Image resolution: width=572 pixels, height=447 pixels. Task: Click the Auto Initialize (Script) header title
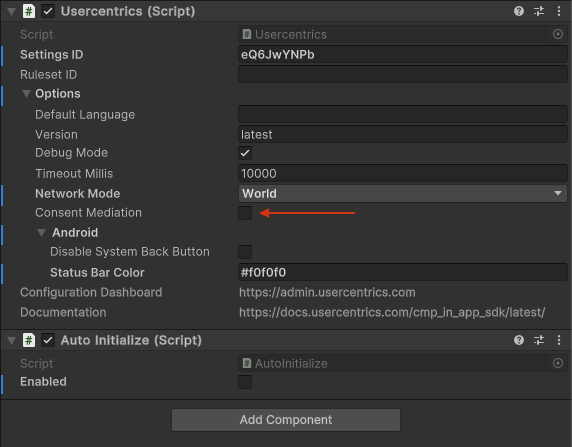click(131, 340)
